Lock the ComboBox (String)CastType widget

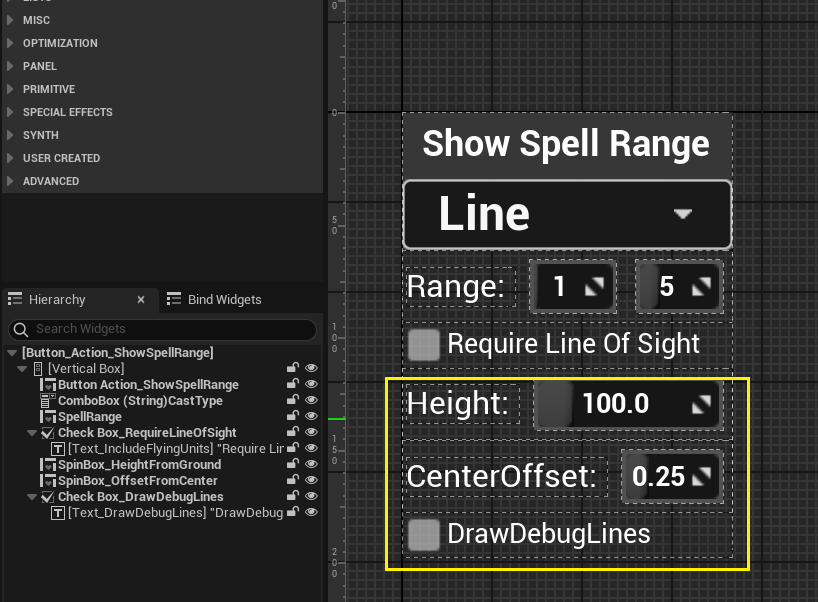pos(293,400)
